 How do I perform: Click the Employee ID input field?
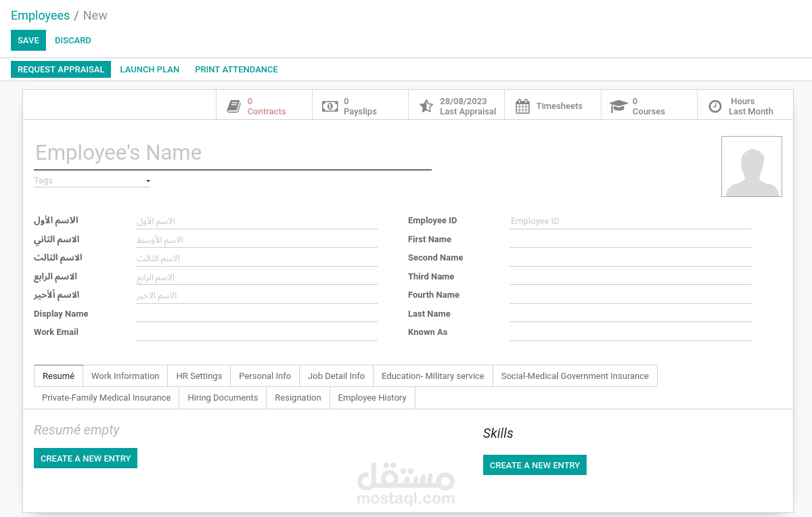coord(631,221)
